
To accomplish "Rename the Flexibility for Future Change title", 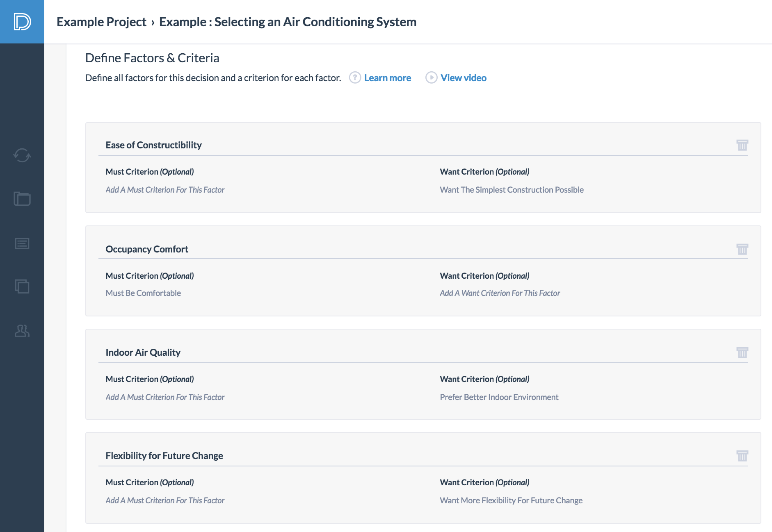I will point(164,456).
